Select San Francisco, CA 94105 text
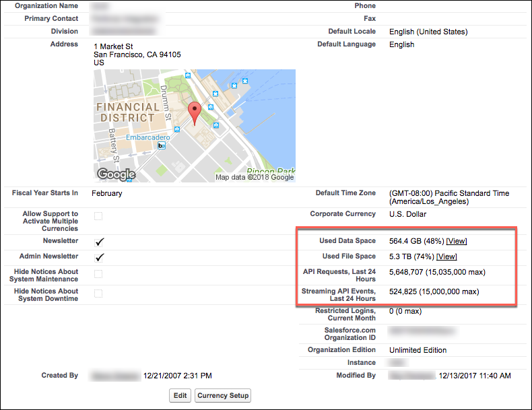532x410 pixels. (x=137, y=55)
